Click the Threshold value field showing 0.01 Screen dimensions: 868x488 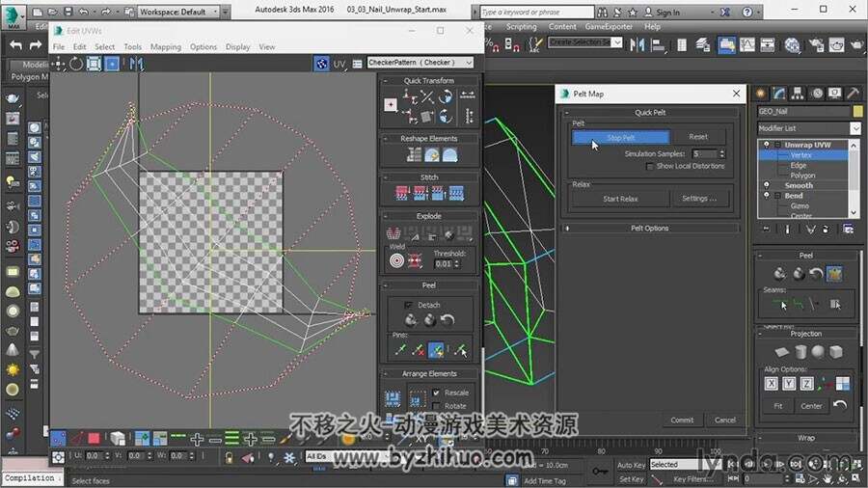[x=444, y=264]
